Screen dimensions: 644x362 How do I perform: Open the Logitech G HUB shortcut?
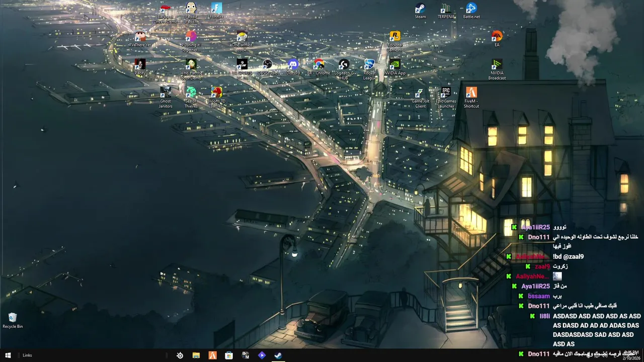click(x=344, y=70)
